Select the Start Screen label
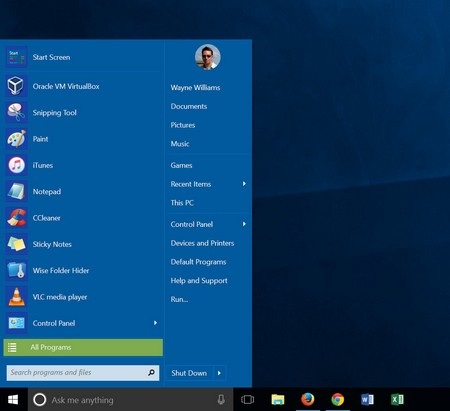This screenshot has width=450, height=411. coord(51,57)
